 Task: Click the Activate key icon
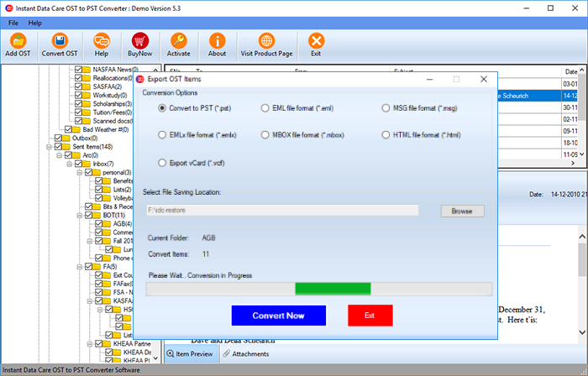coord(178,40)
